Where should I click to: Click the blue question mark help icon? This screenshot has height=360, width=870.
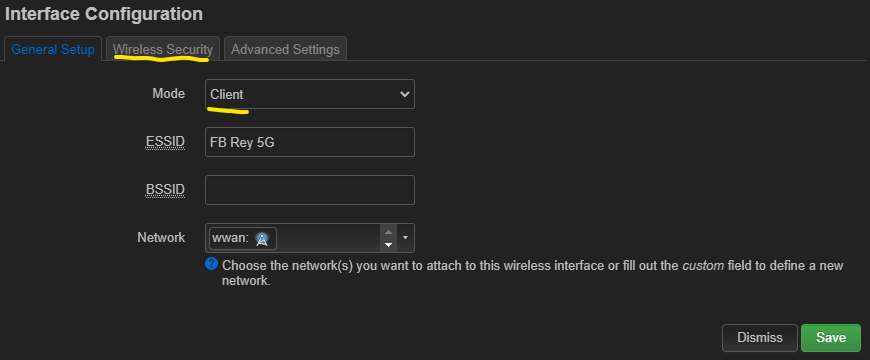(211, 264)
